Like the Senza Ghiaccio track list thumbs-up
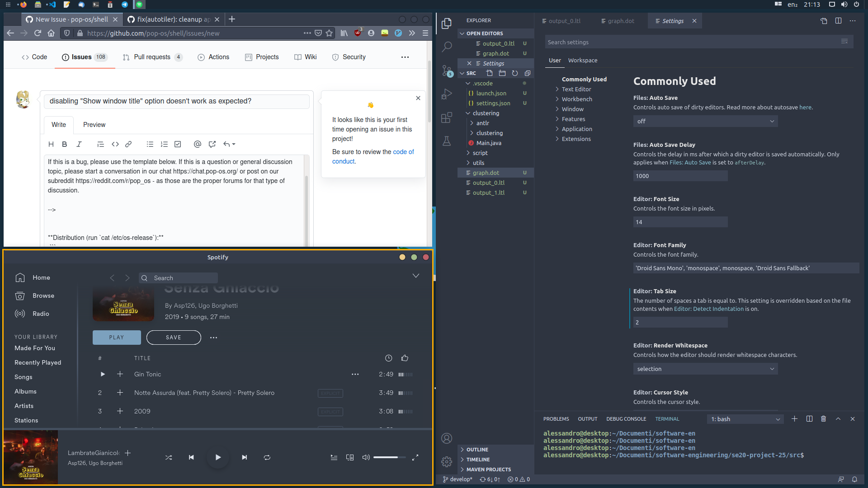This screenshot has width=868, height=488. pos(405,358)
